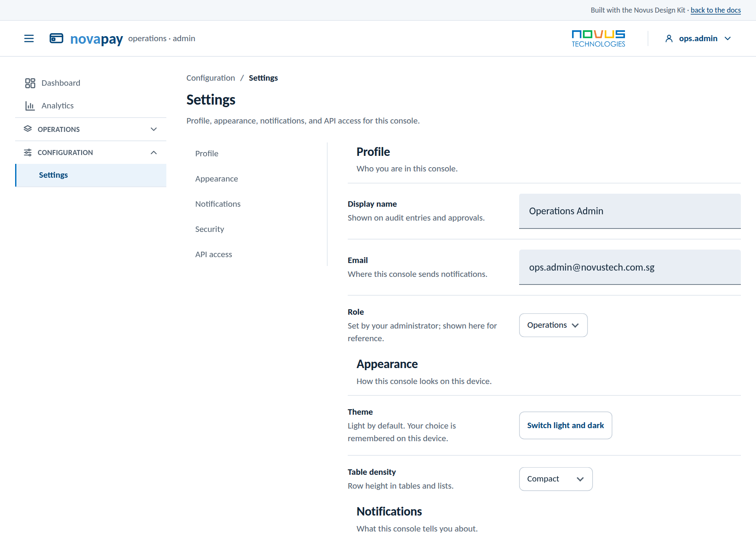Open the Table density Compact dropdown
The height and width of the screenshot is (542, 756).
tap(556, 479)
